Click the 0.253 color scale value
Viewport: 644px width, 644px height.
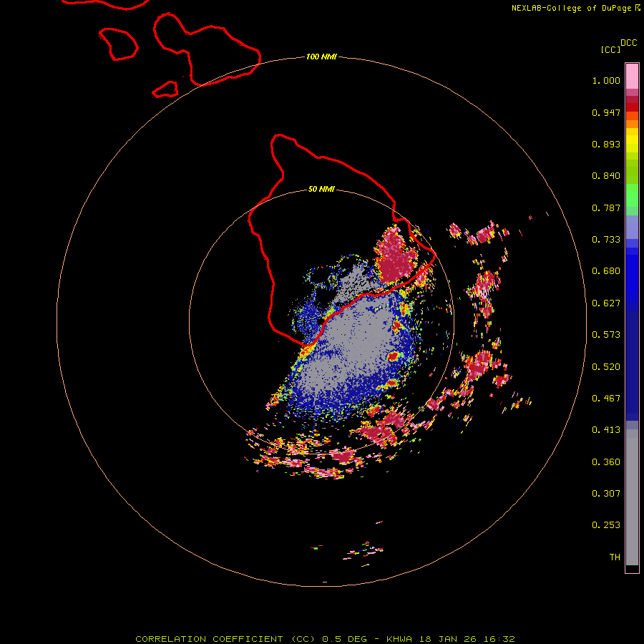606,525
